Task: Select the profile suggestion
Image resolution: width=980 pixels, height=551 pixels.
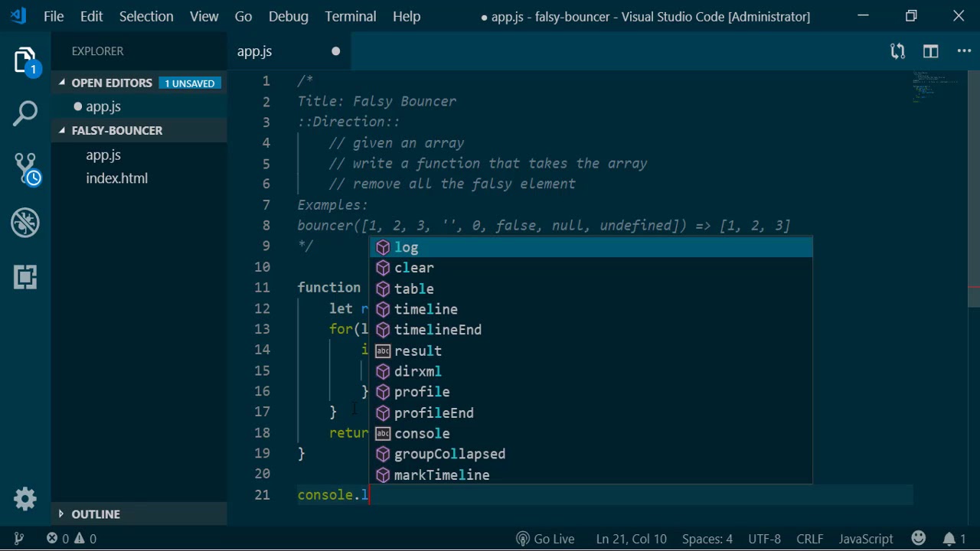Action: tap(591, 392)
